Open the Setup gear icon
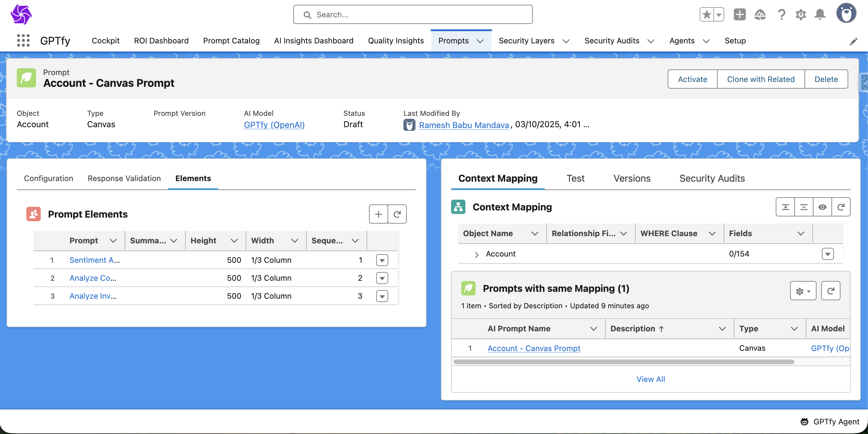The height and width of the screenshot is (434, 868). 801,14
